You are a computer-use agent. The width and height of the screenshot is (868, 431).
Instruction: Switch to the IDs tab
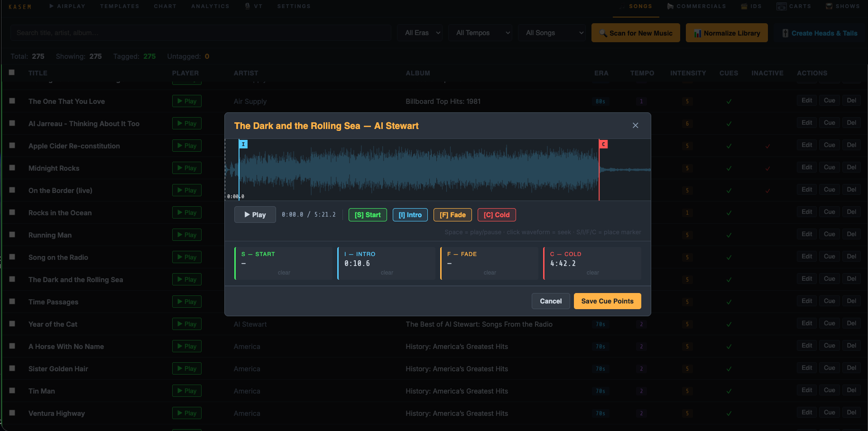pyautogui.click(x=751, y=6)
